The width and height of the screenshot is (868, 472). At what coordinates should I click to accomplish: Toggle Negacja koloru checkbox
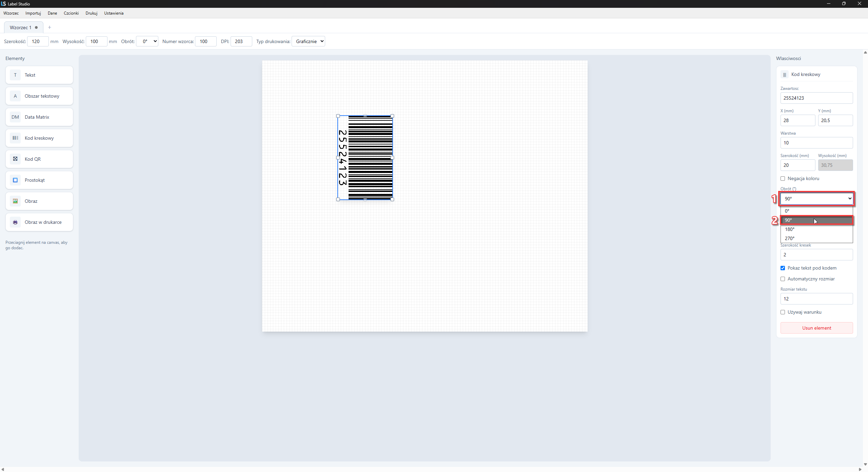pyautogui.click(x=783, y=179)
